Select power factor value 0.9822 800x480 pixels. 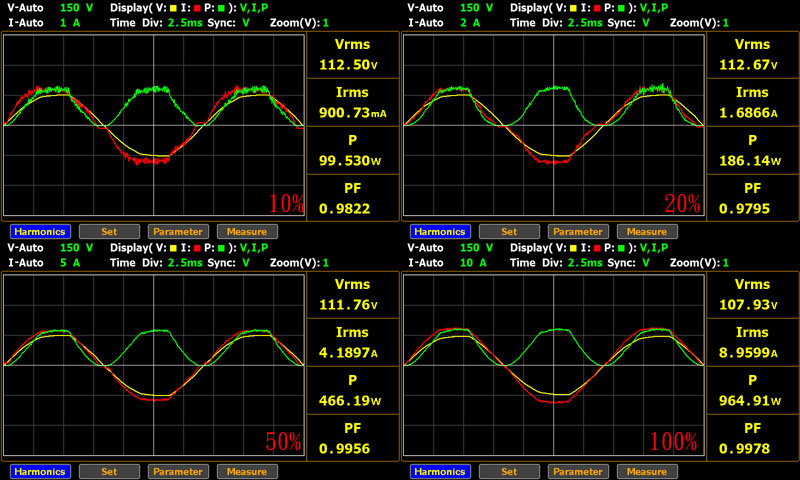[x=344, y=209]
